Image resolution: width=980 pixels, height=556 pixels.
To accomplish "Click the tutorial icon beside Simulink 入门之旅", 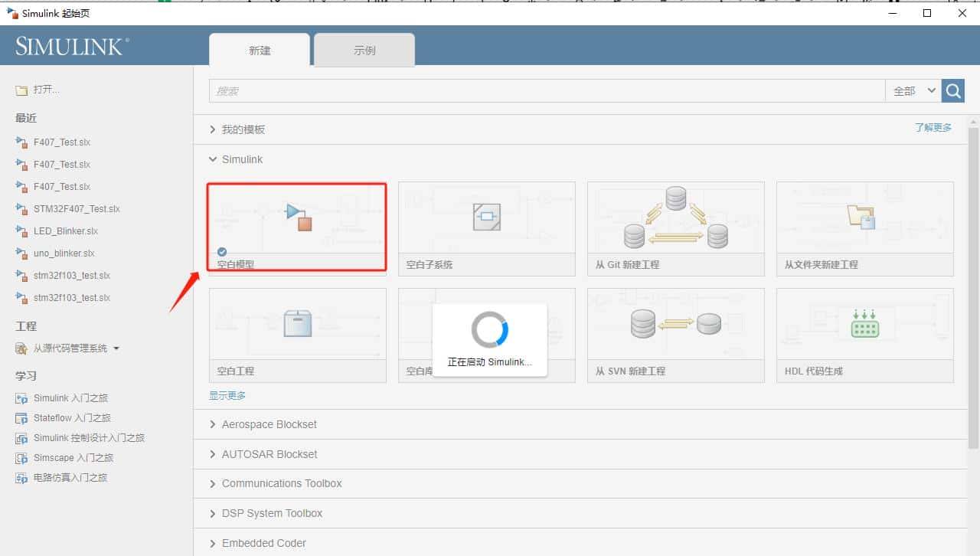I will 21,398.
